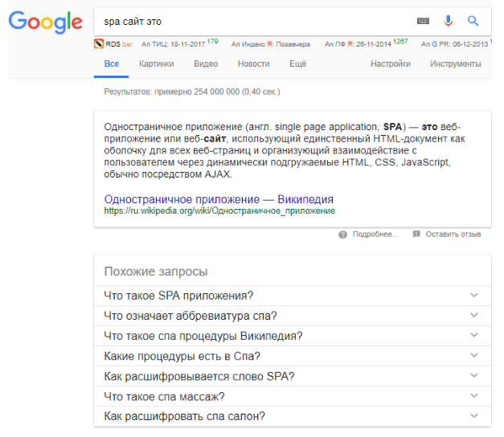Screen dimensions: 504x437
Task: Expand "Что такое спа массаж?" question
Action: tap(473, 396)
